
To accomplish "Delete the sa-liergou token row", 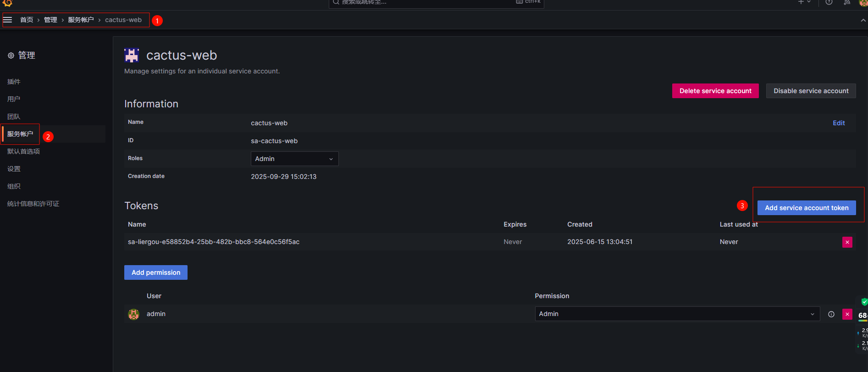I will pyautogui.click(x=847, y=242).
